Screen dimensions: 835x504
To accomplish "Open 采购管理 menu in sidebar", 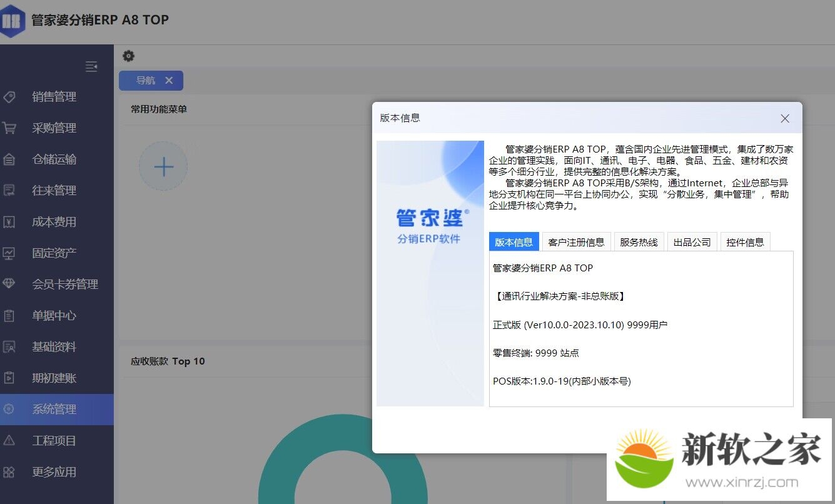I will [x=57, y=128].
